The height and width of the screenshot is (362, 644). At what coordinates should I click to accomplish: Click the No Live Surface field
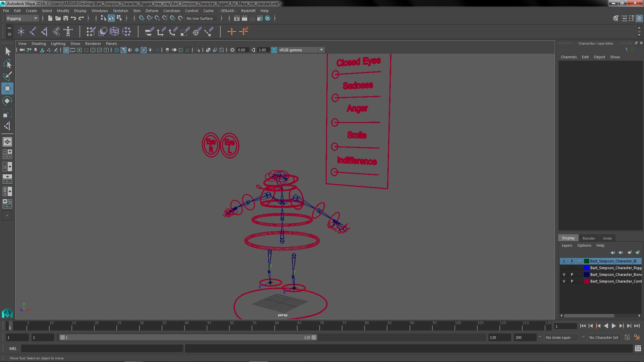[x=201, y=18]
